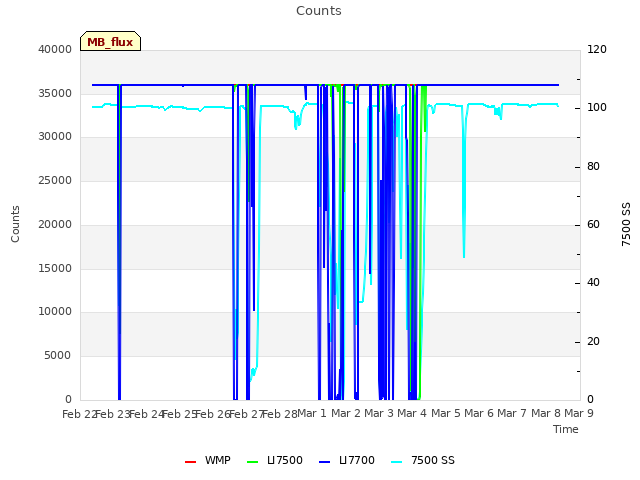Click the 60 right axis tick
Viewport: 640px width, 480px height.
[x=593, y=224]
